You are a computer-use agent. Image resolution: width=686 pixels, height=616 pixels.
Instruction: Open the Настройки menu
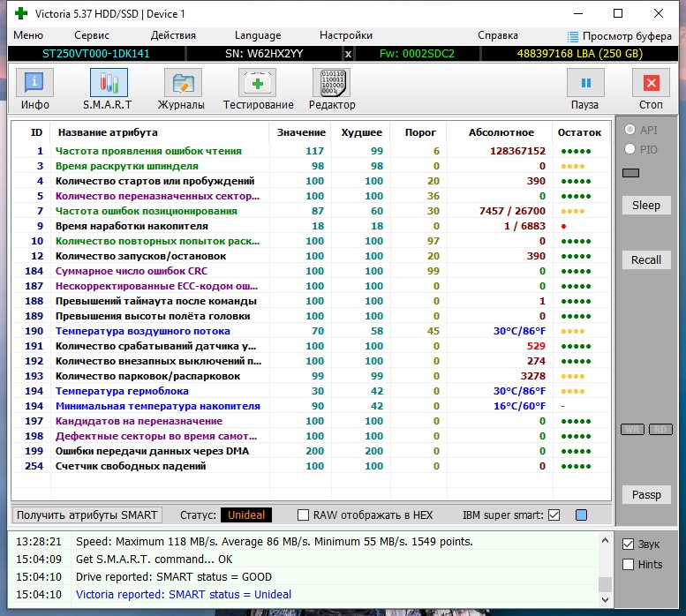(345, 35)
